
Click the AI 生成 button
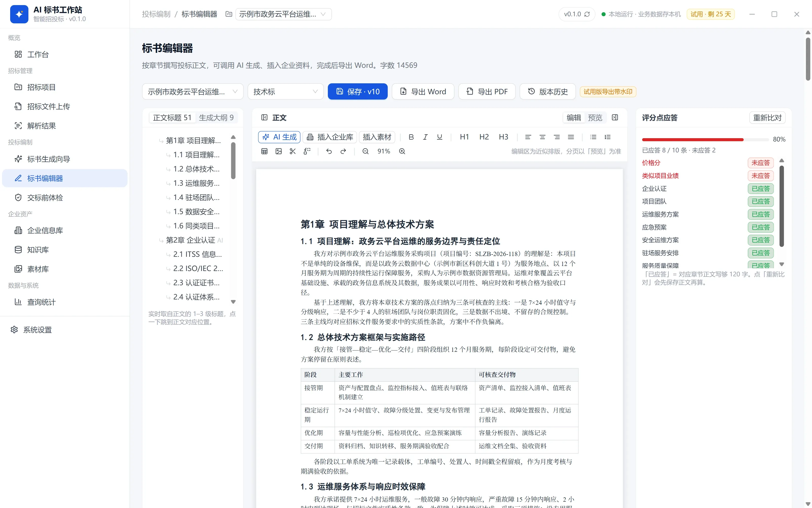pos(279,137)
